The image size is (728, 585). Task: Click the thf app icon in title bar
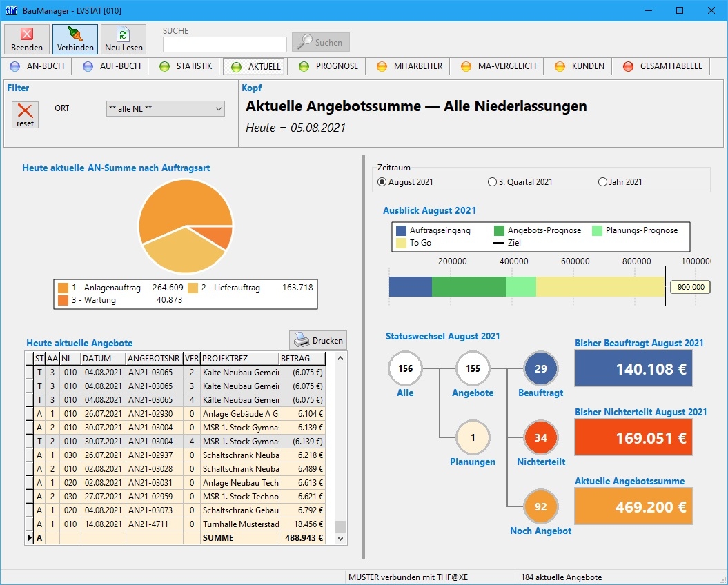pos(11,10)
